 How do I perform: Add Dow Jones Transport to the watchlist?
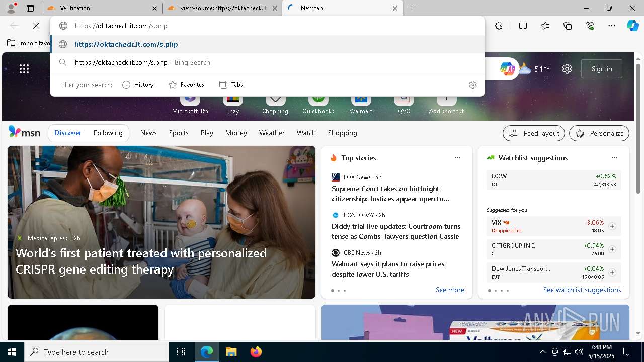point(612,273)
